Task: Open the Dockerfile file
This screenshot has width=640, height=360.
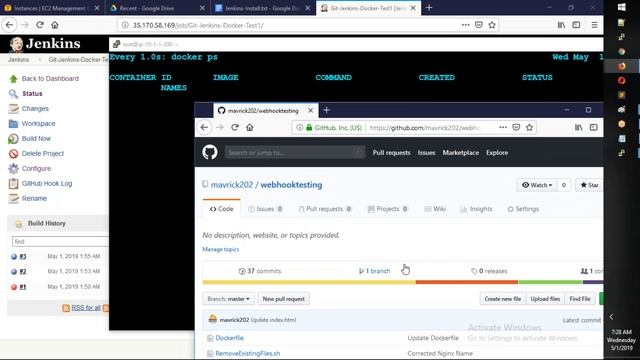Action: (x=229, y=338)
